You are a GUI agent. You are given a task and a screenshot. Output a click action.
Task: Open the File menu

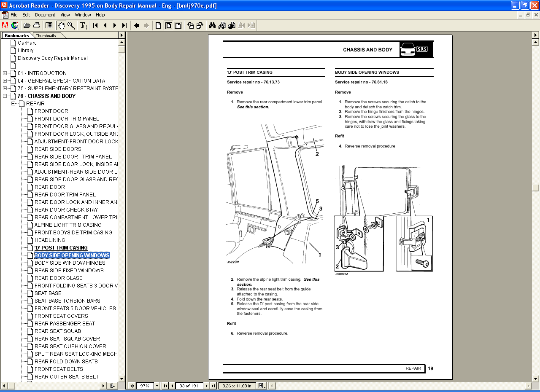tap(14, 15)
